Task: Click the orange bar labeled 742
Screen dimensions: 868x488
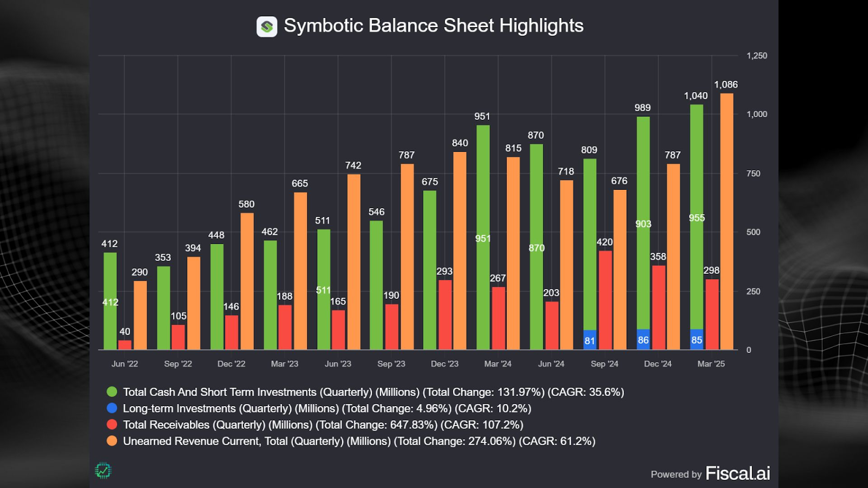Action: point(354,262)
